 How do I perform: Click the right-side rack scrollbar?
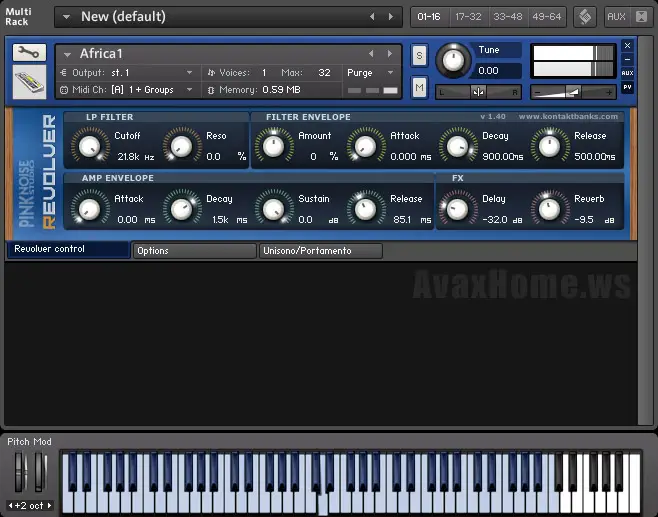coord(645,230)
